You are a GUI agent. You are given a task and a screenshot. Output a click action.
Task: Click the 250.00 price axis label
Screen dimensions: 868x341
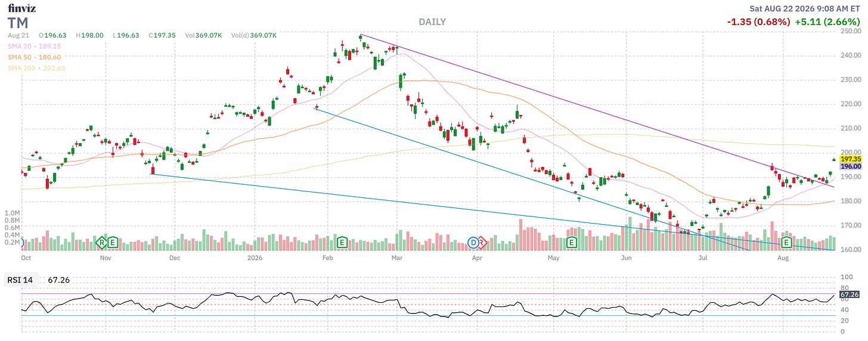(850, 31)
